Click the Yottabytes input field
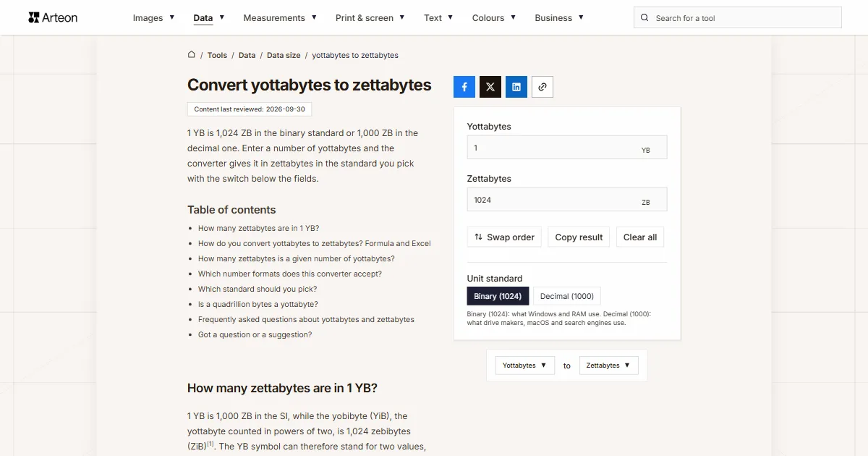This screenshot has height=456, width=868. (x=567, y=148)
